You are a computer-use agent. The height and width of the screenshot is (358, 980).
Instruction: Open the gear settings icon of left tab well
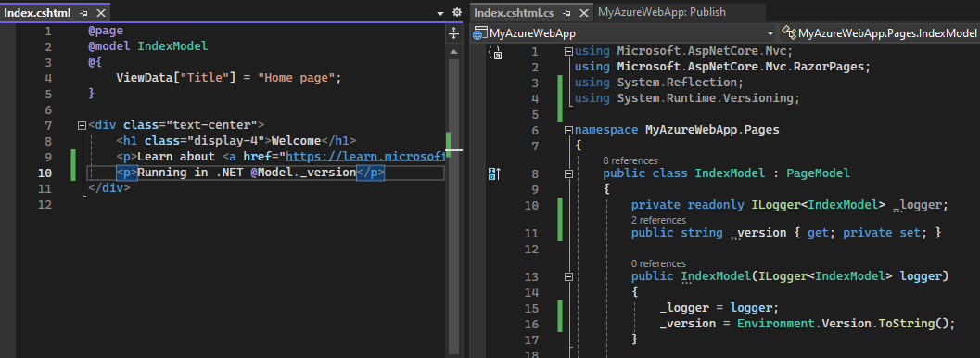point(456,12)
